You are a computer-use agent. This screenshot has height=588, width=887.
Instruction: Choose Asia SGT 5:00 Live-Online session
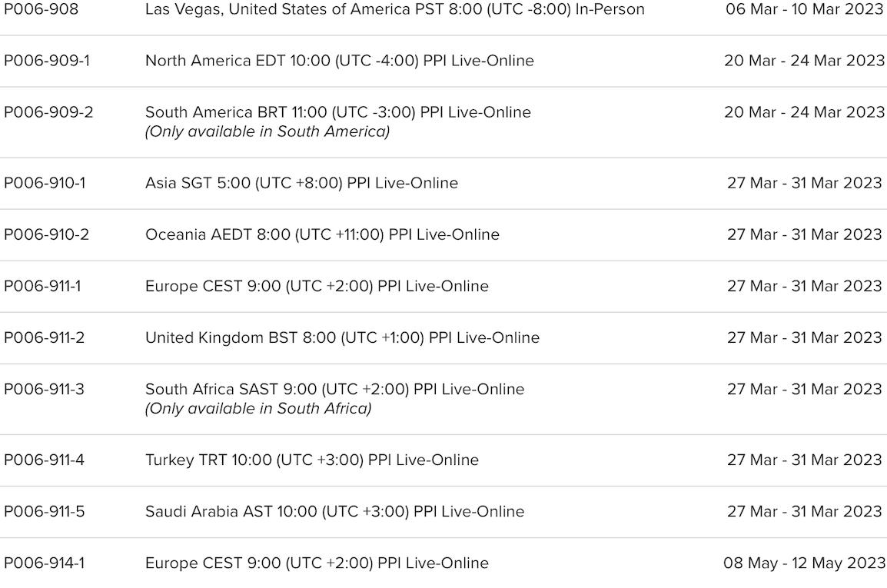pyautogui.click(x=301, y=183)
